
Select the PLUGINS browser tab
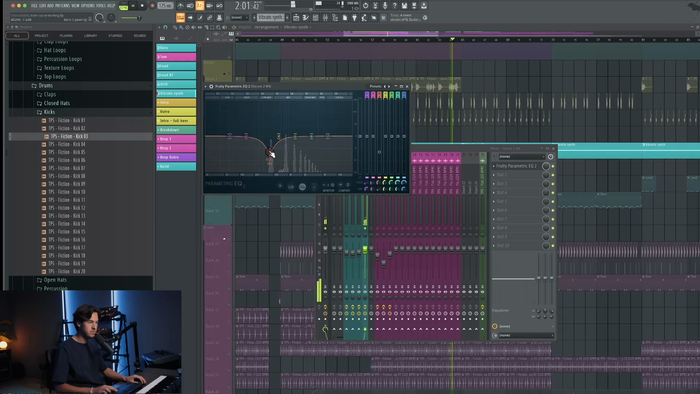click(66, 35)
